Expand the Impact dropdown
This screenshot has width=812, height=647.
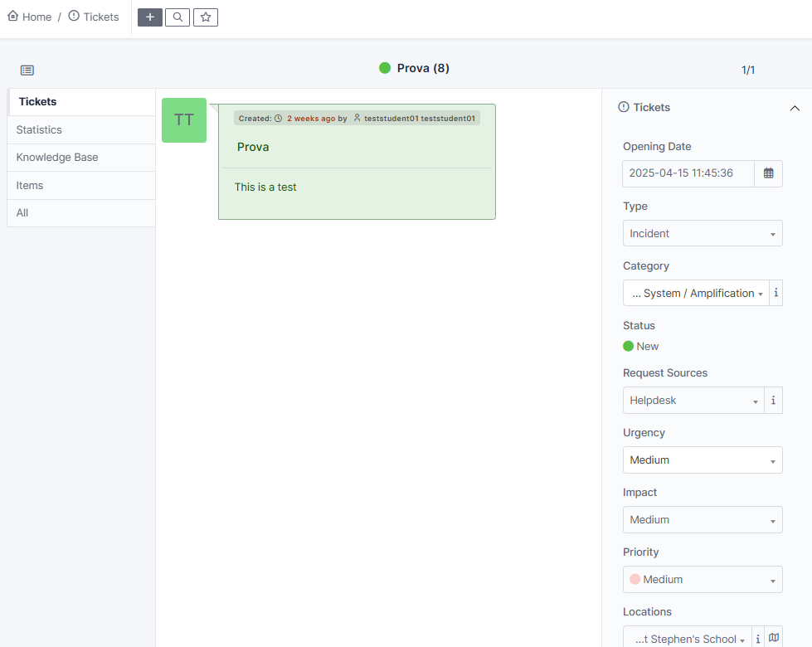pos(702,519)
